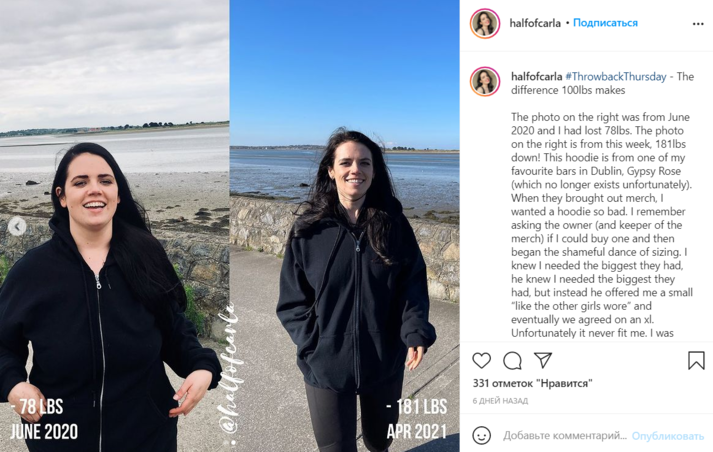Share the post using the paper plane icon
The height and width of the screenshot is (452, 713).
tap(543, 360)
